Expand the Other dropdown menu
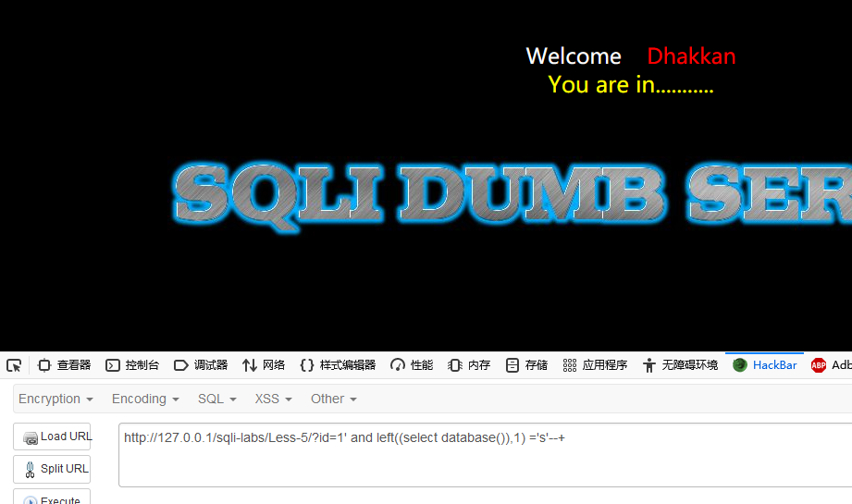Image resolution: width=852 pixels, height=504 pixels. click(x=334, y=399)
